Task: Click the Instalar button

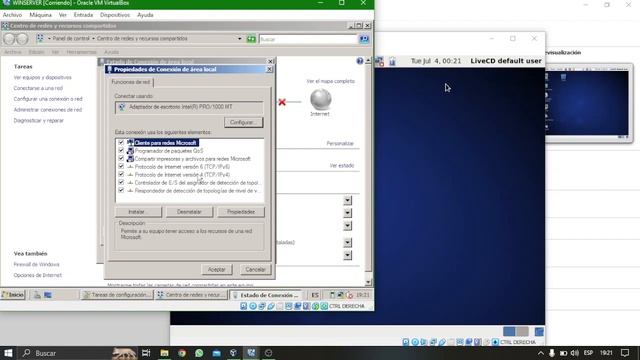Action: point(138,212)
